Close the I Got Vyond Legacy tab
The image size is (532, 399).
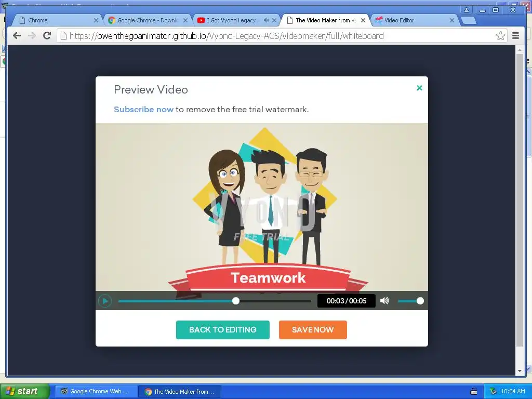[x=274, y=20]
